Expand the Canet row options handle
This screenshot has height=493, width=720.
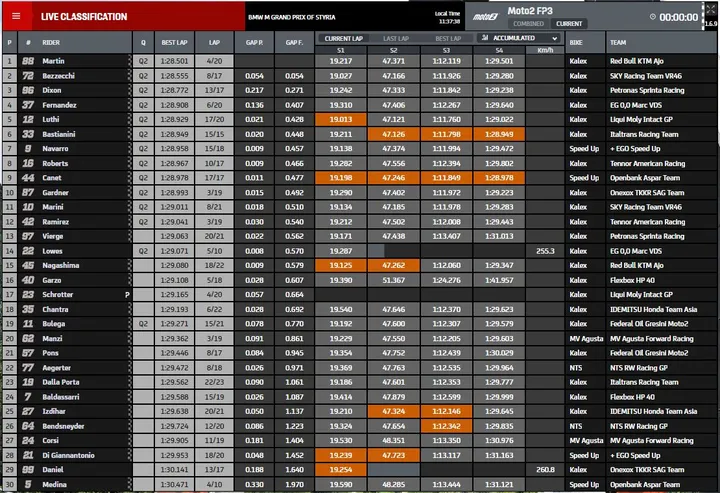129,178
